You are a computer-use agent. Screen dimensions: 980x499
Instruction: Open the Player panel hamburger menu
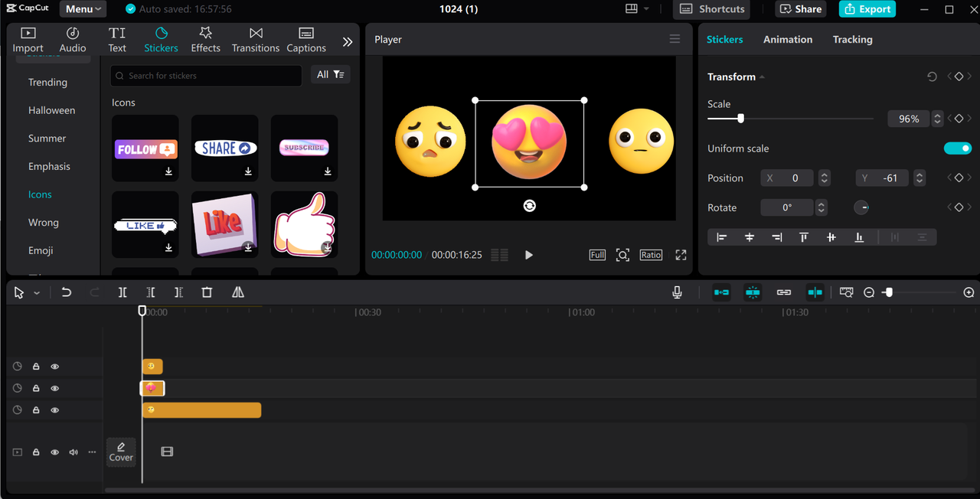pos(675,39)
